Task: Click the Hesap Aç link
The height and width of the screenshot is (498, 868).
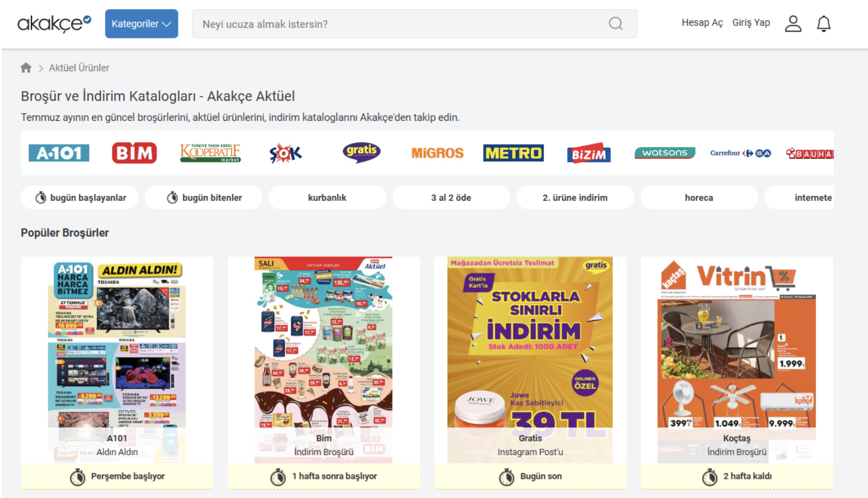Action: tap(702, 22)
